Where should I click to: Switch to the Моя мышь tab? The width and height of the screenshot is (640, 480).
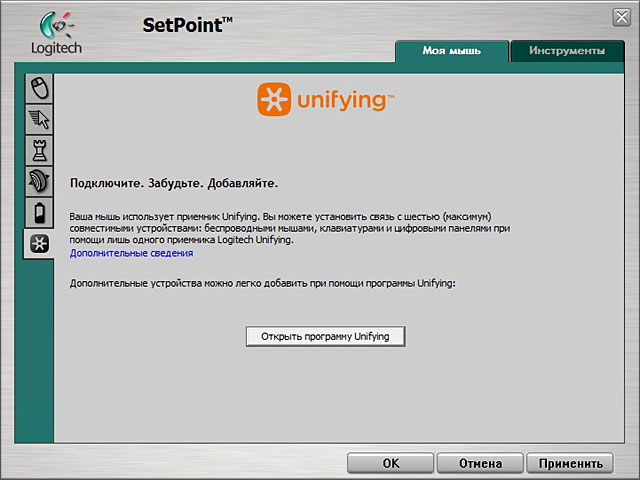[x=452, y=51]
